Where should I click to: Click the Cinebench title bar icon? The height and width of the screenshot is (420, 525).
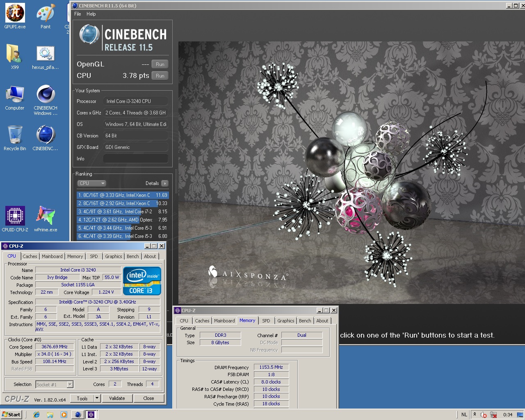(75, 6)
